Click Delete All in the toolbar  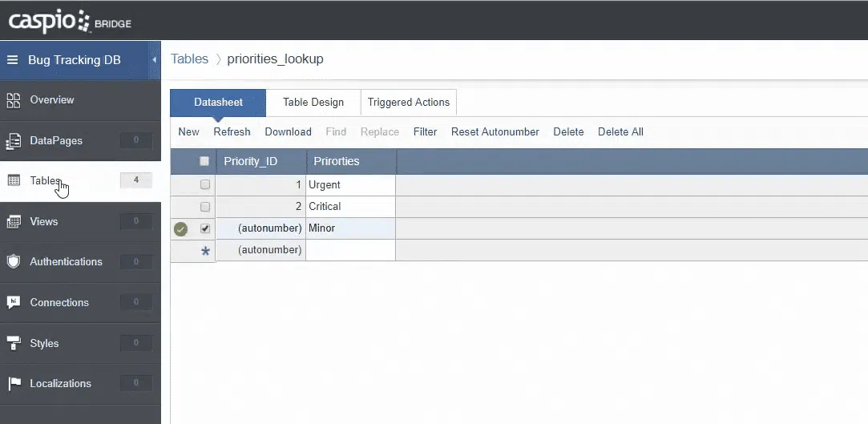[x=620, y=132]
